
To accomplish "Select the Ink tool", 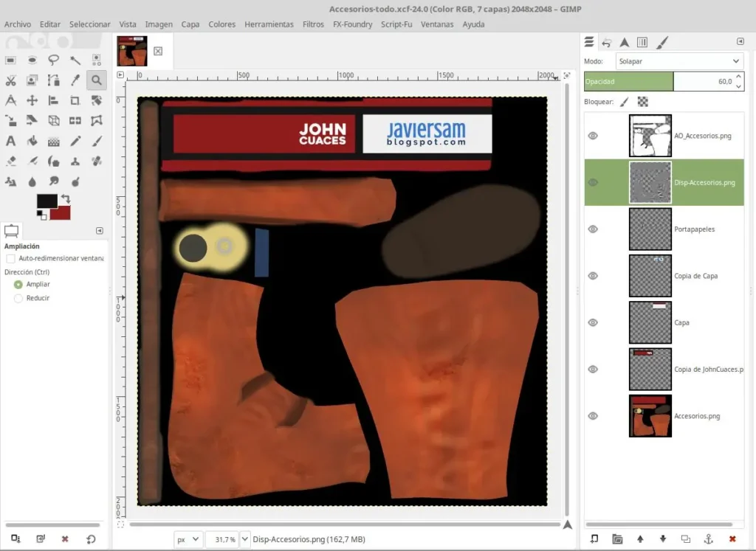I will click(53, 162).
